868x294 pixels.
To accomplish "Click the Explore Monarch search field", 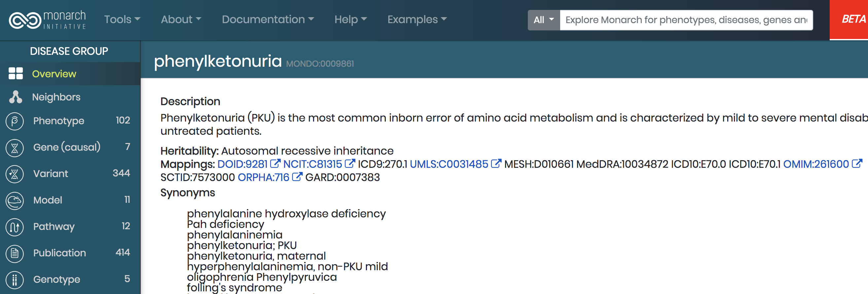I will pos(684,19).
